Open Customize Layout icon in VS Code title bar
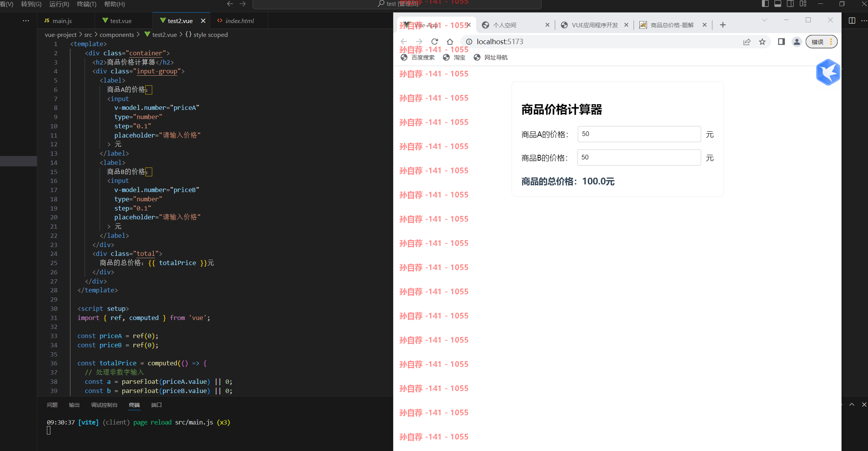Image resolution: width=868 pixels, height=451 pixels. (x=803, y=4)
